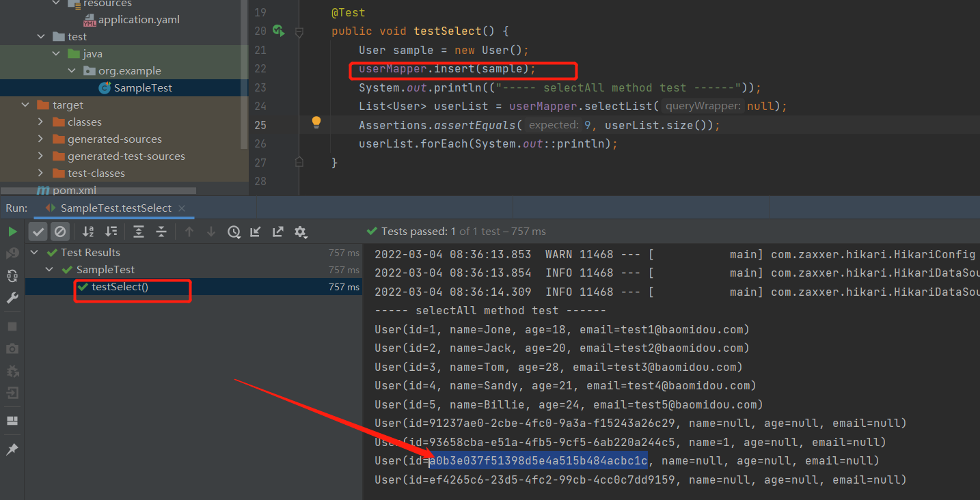
Task: Collapse all nodes in test tree
Action: click(x=161, y=231)
